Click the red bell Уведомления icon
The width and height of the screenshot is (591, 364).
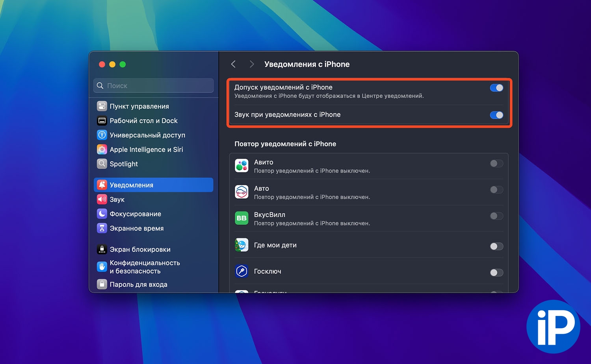(102, 185)
